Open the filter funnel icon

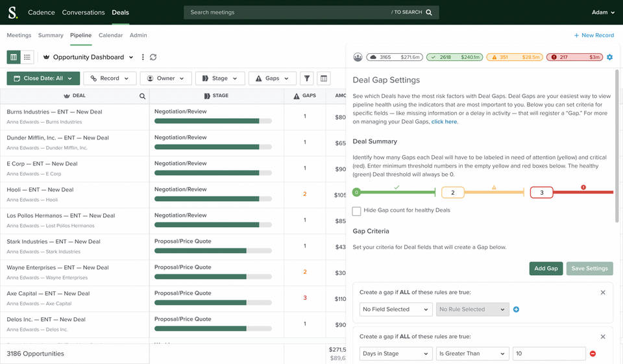coord(306,79)
